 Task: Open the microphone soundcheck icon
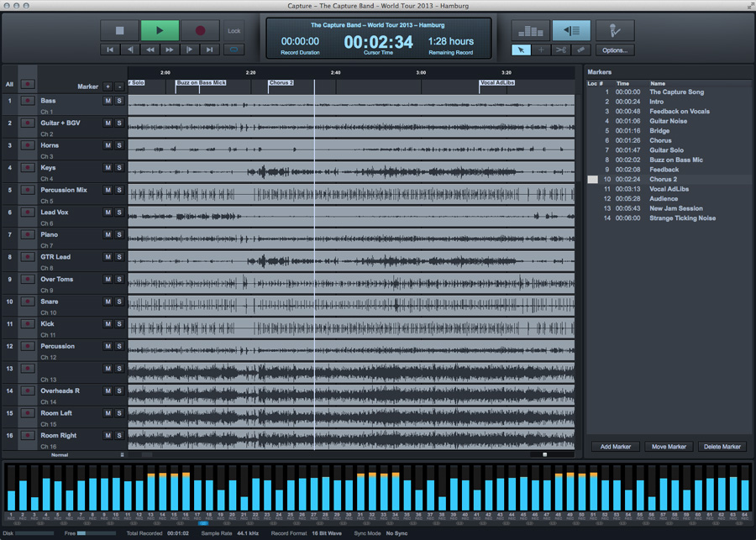click(615, 31)
